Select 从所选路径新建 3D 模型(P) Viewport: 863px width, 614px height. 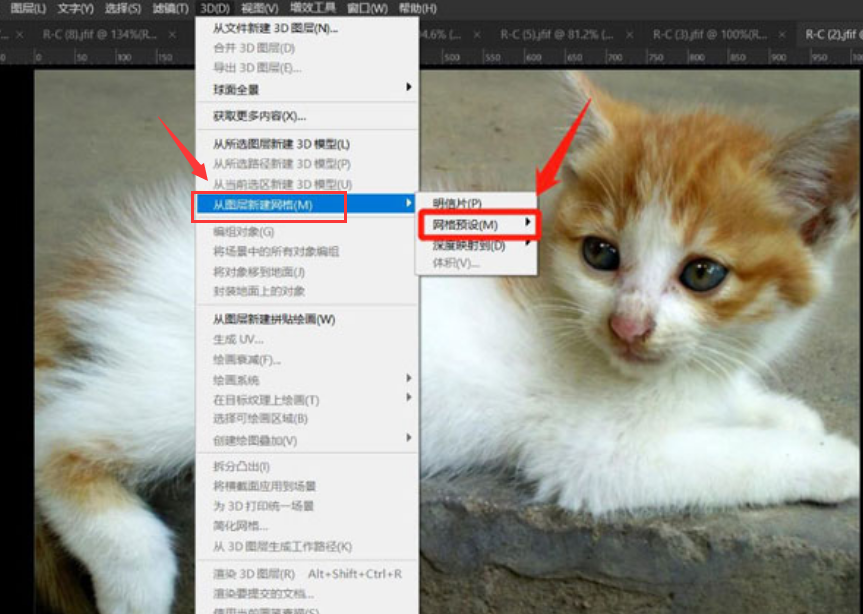pos(307,164)
